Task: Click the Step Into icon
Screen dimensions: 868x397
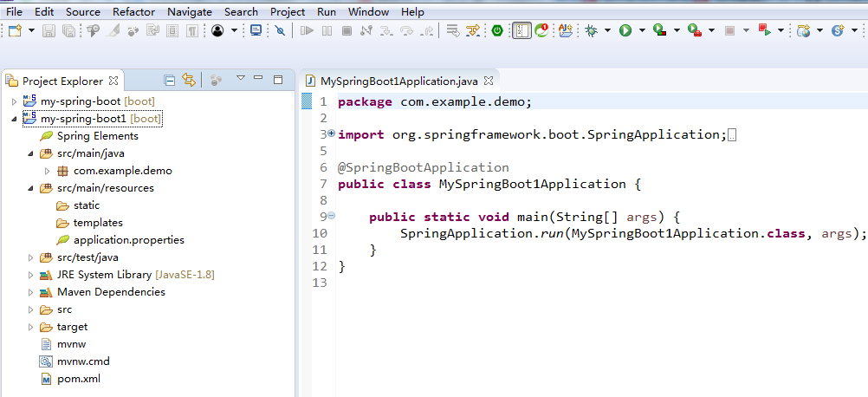Action: click(x=385, y=31)
